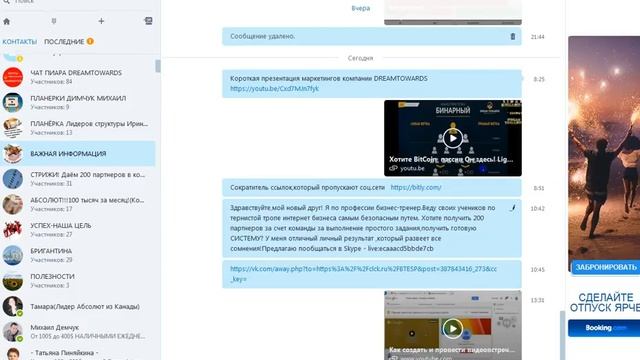Open the bots icon in sidebar toolbar
The width and height of the screenshot is (640, 360).
tap(149, 21)
